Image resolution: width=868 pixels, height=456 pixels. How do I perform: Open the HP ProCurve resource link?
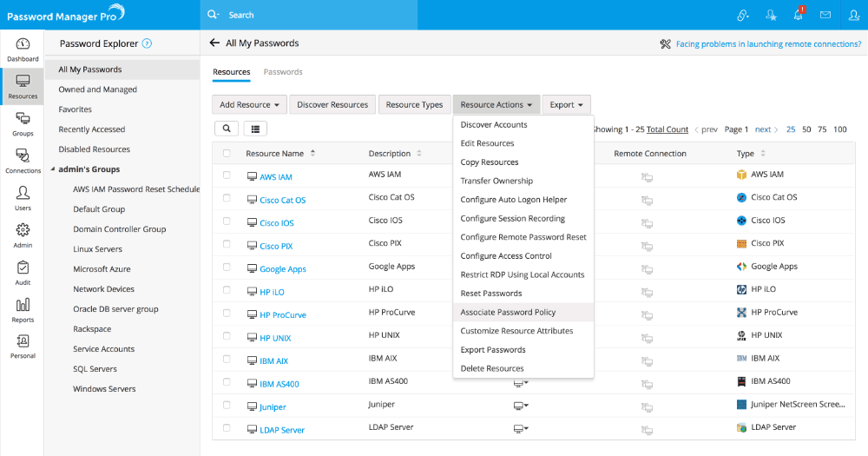coord(282,315)
